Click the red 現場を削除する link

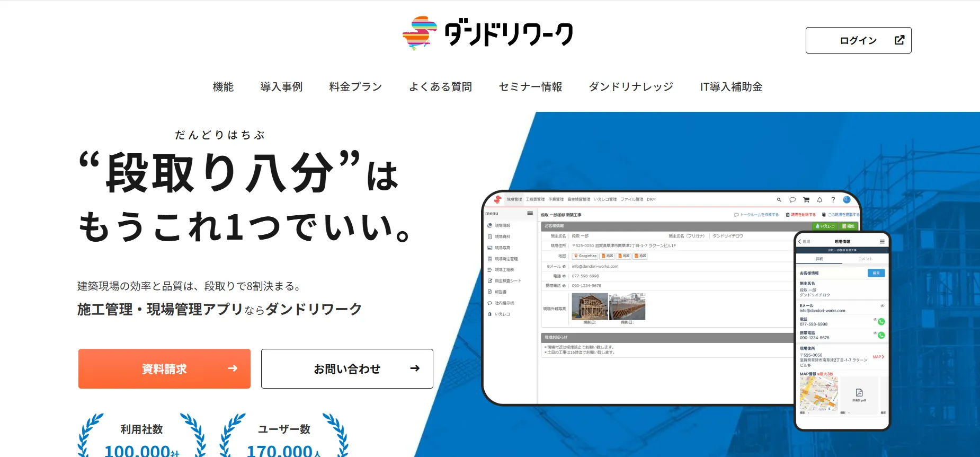(x=801, y=215)
